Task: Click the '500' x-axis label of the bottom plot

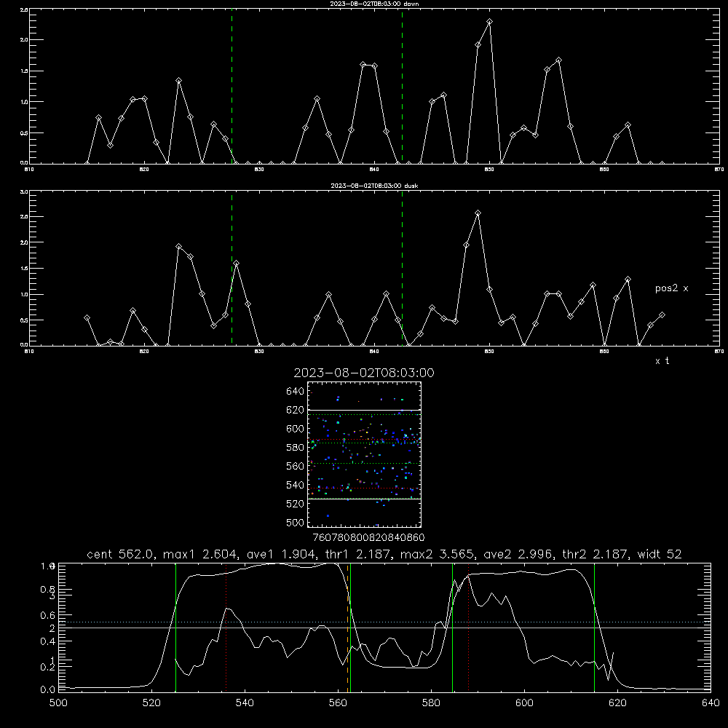Action: point(58,703)
